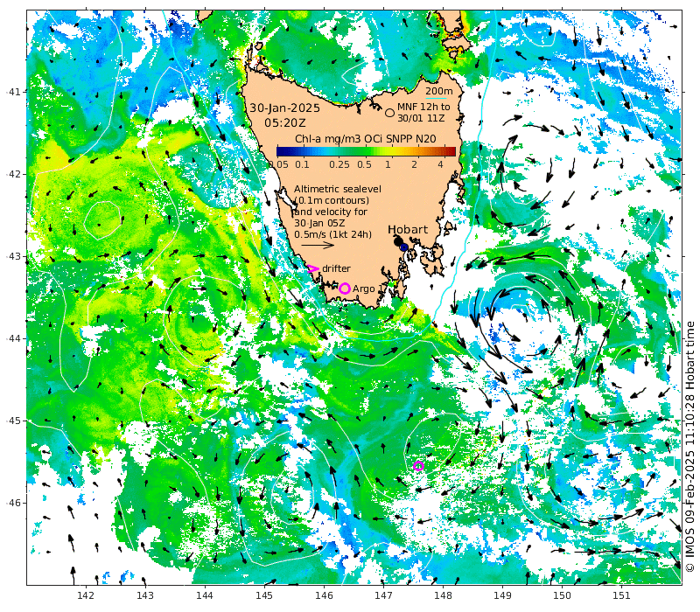
Task: Click the colorbar tick value 0.05
Action: click(x=278, y=164)
